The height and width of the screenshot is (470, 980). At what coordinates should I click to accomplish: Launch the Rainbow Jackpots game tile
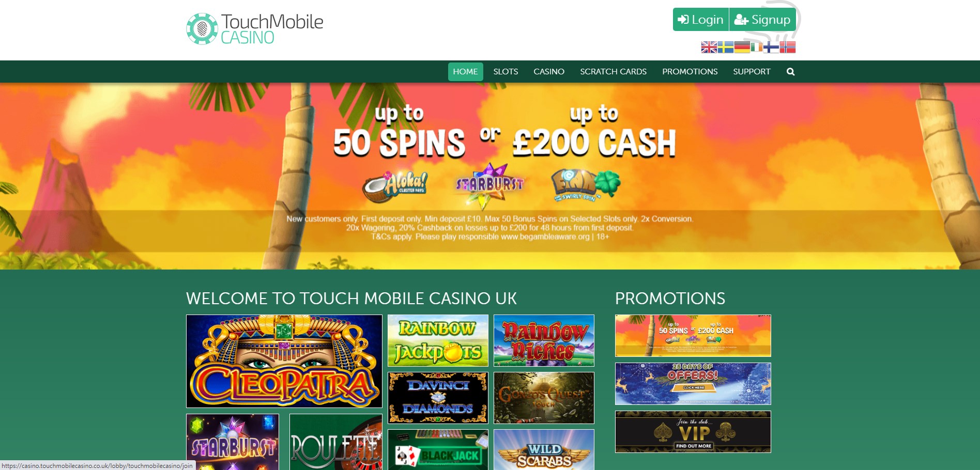click(x=438, y=340)
